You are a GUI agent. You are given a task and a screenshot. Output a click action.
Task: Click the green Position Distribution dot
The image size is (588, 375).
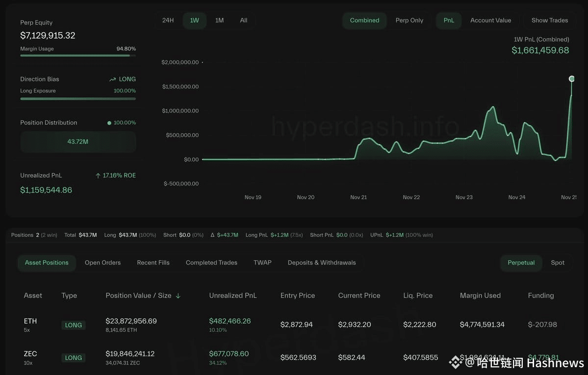(109, 123)
